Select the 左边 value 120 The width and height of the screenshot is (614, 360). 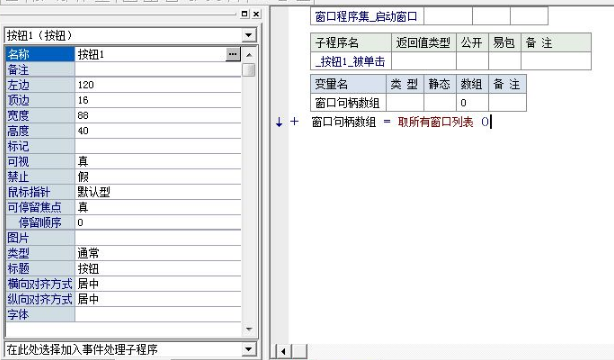[x=158, y=85]
